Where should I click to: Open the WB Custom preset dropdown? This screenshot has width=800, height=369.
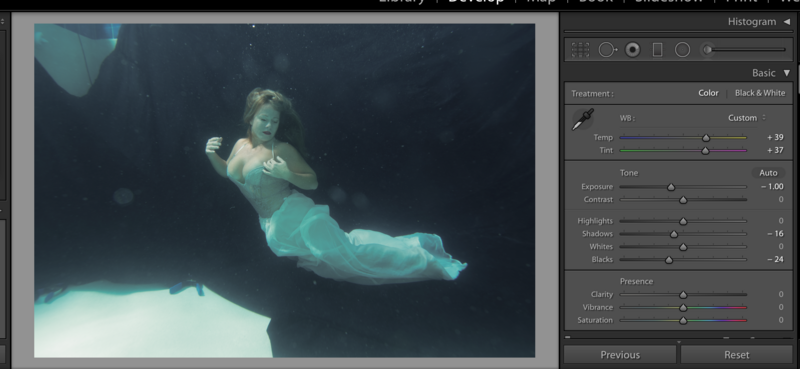pos(747,118)
